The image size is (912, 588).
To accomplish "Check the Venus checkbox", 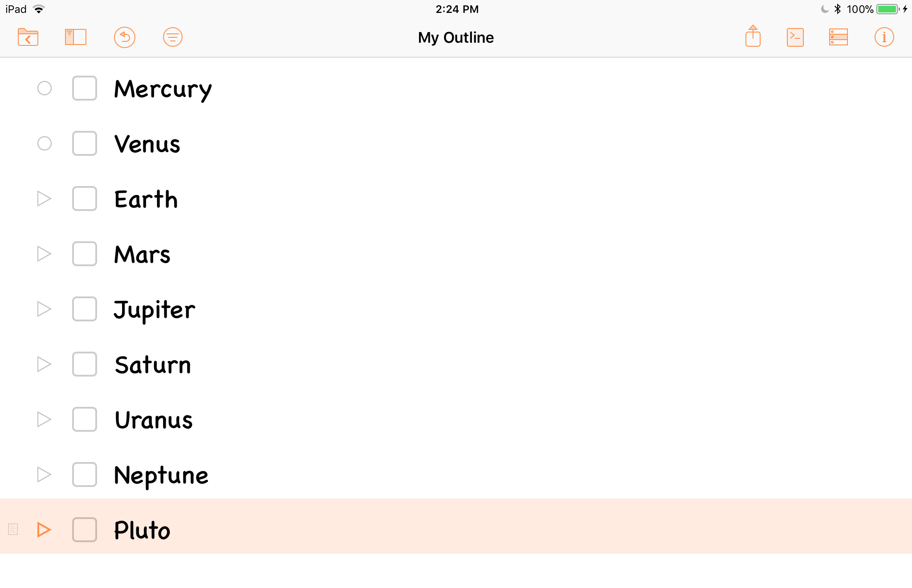I will pos(85,143).
